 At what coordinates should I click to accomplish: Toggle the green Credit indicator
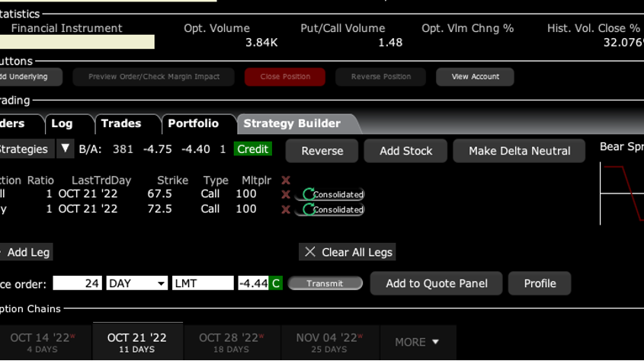tap(252, 149)
